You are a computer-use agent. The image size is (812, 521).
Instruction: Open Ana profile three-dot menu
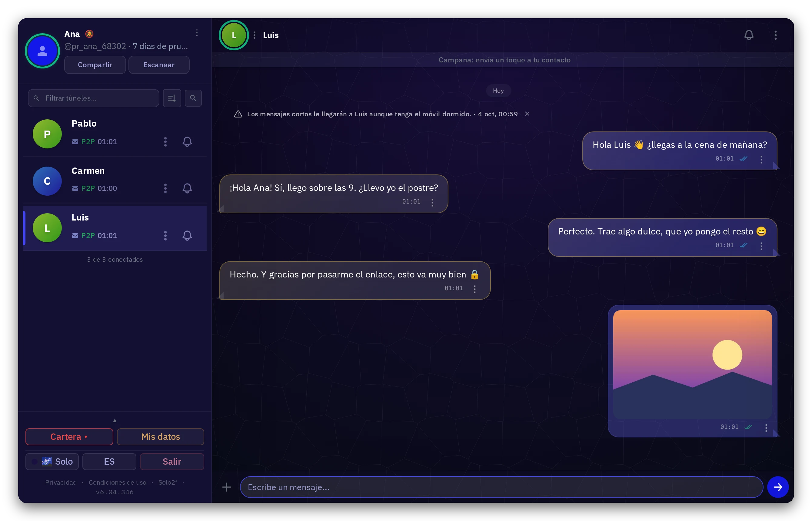click(197, 33)
